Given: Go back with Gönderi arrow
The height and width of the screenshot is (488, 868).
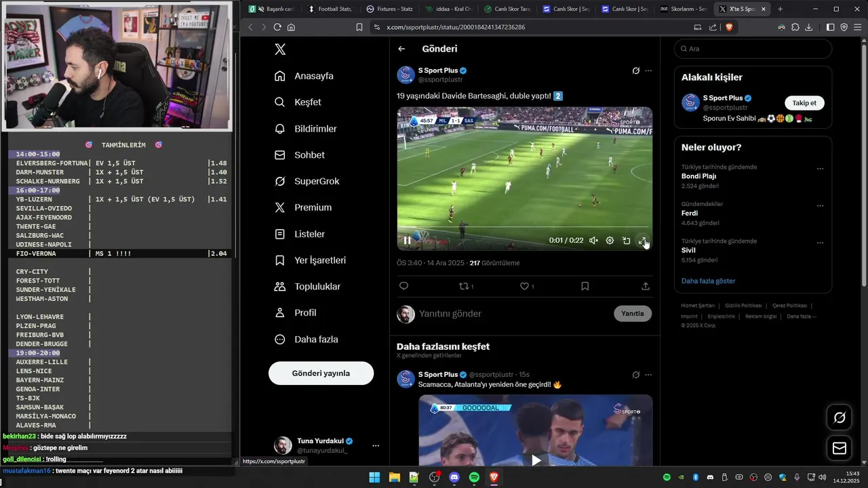Looking at the screenshot, I should click(401, 49).
